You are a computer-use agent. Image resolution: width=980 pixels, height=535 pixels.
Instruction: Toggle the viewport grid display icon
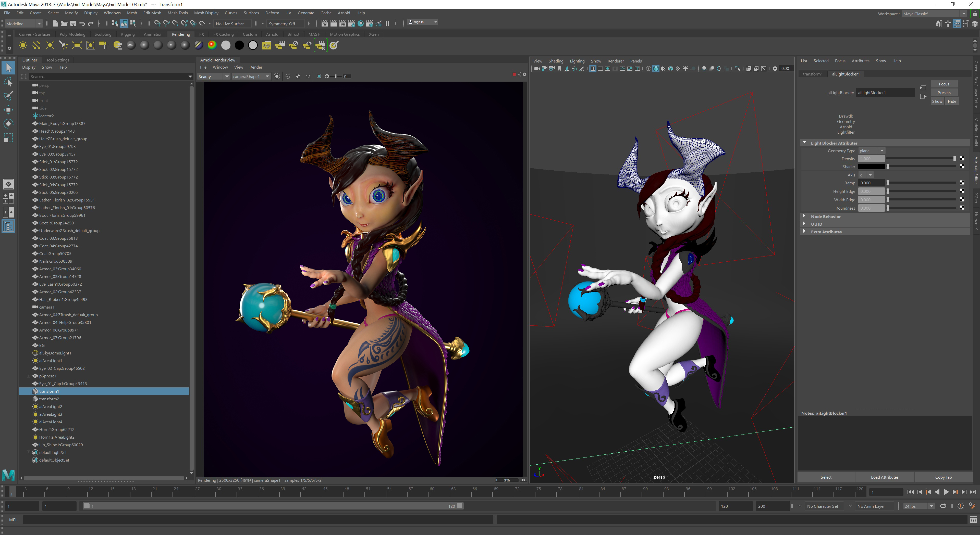pos(592,69)
